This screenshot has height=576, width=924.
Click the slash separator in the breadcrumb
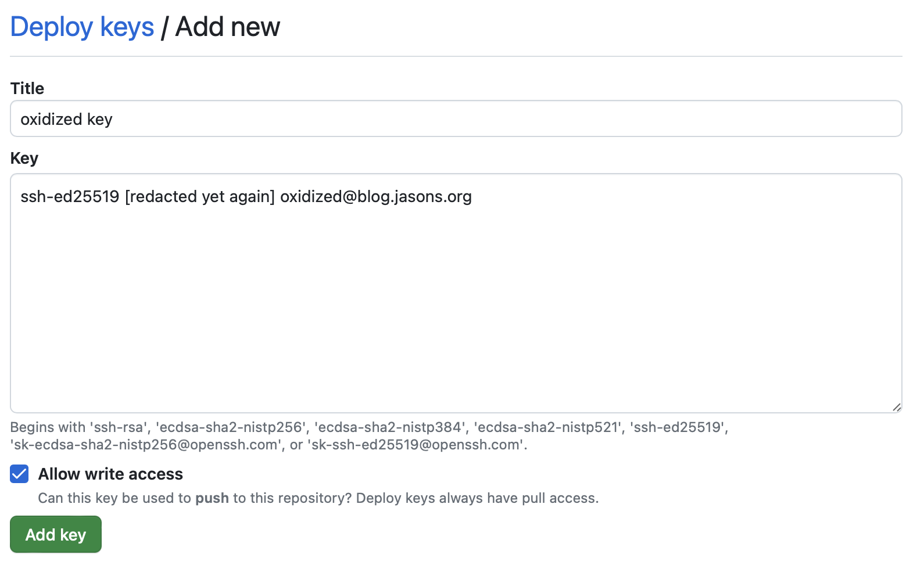[164, 27]
